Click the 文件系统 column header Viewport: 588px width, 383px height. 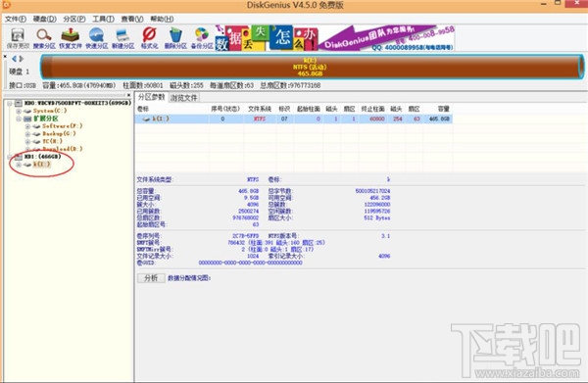[260, 109]
